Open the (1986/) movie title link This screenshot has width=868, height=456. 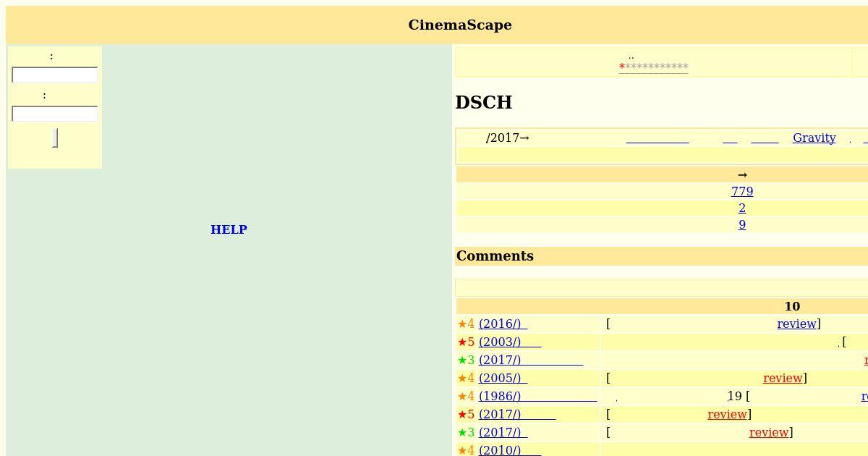[x=537, y=396]
